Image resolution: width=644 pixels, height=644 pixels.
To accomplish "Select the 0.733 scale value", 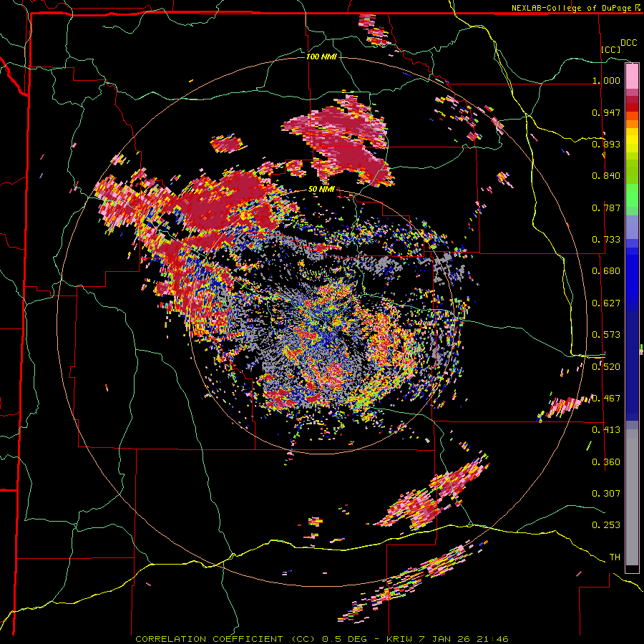I will click(606, 239).
